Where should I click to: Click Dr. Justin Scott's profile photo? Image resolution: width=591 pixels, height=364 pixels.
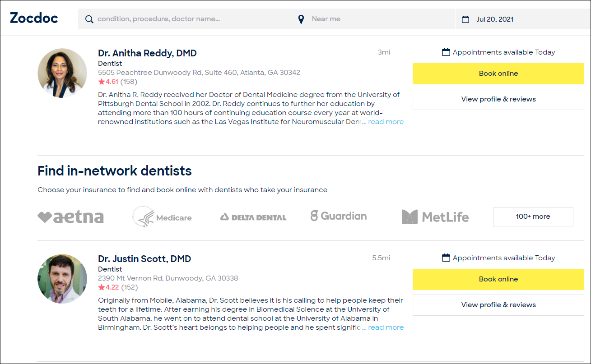point(62,279)
